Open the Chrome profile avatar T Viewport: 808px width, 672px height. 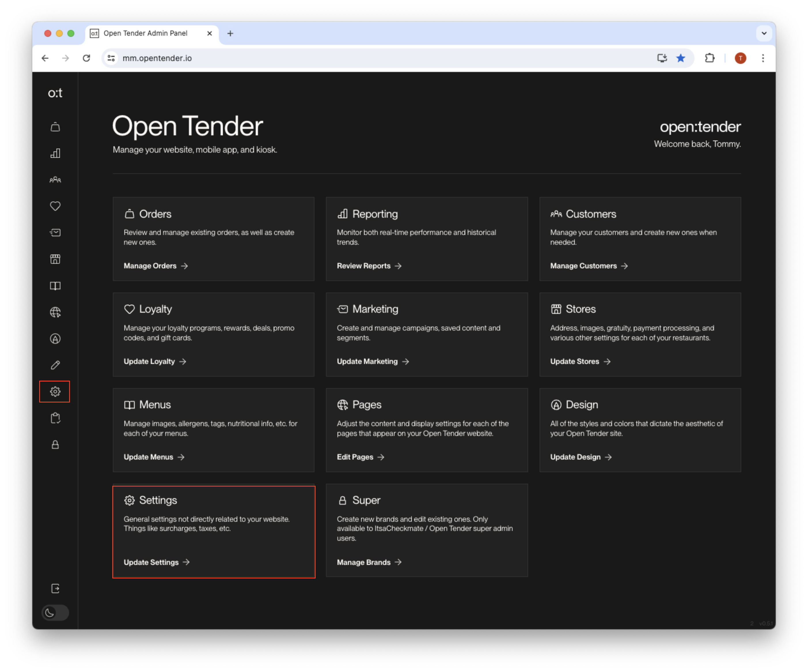pyautogui.click(x=740, y=58)
